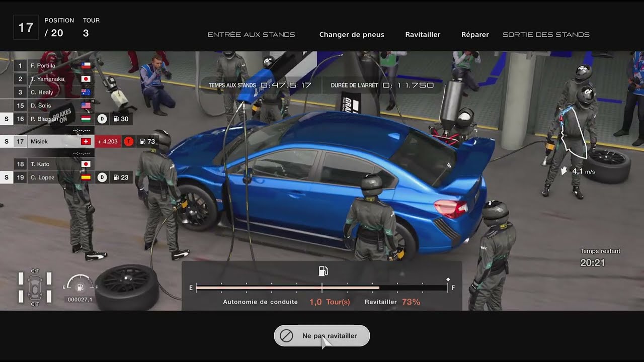644x362 pixels.
Task: Click the TEMPS AUX STANDS timer
Action: point(260,85)
